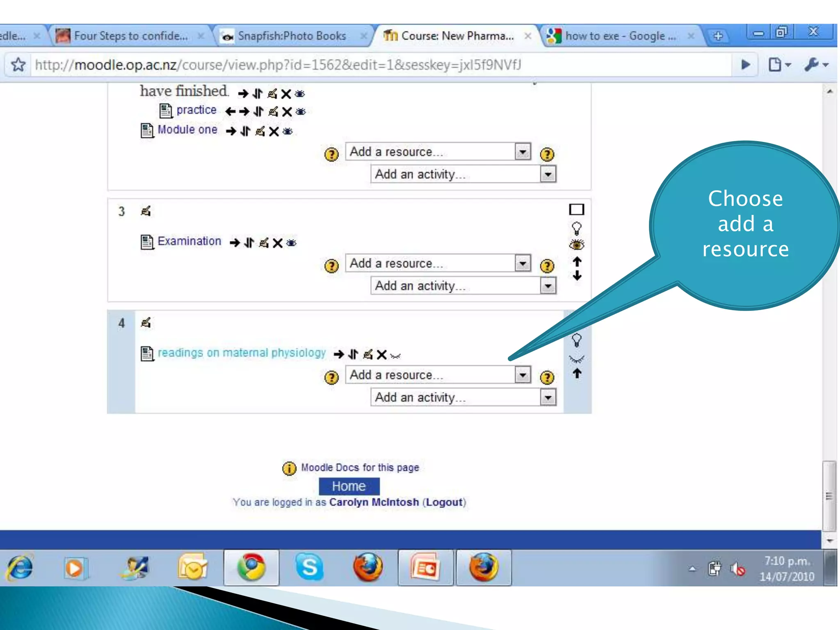Expand Add a resource dropdown under Module one
Image resolution: width=840 pixels, height=630 pixels.
click(x=522, y=152)
